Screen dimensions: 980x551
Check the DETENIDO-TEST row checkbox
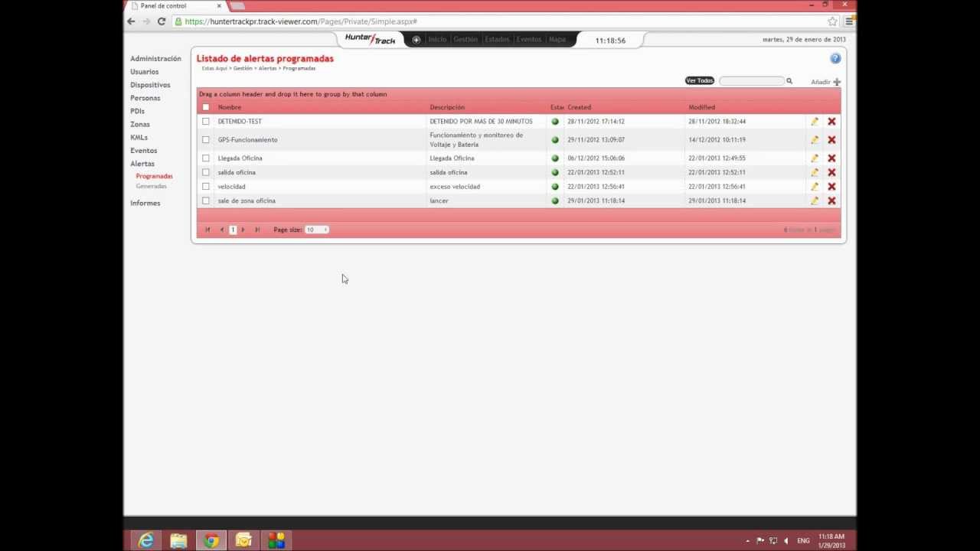click(x=206, y=122)
